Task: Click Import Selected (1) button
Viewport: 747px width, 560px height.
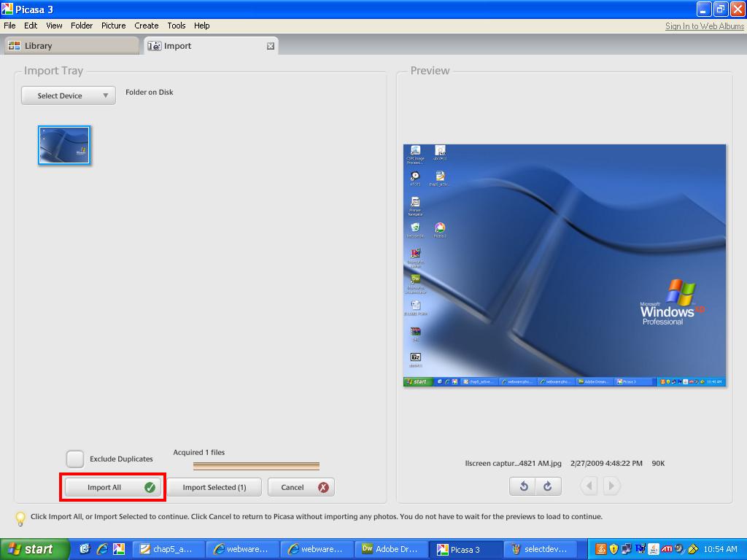Action: (x=214, y=487)
